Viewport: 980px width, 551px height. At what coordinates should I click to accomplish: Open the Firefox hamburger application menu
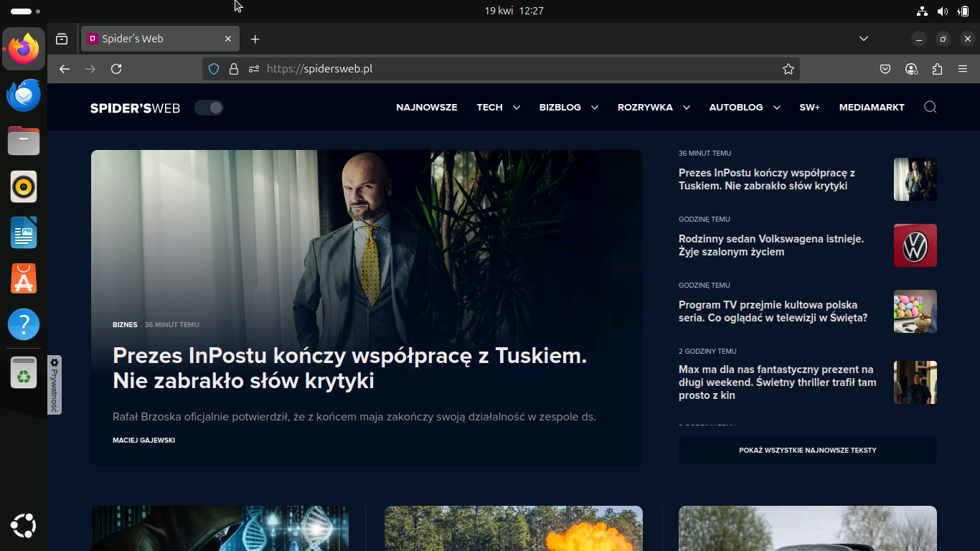(x=963, y=69)
